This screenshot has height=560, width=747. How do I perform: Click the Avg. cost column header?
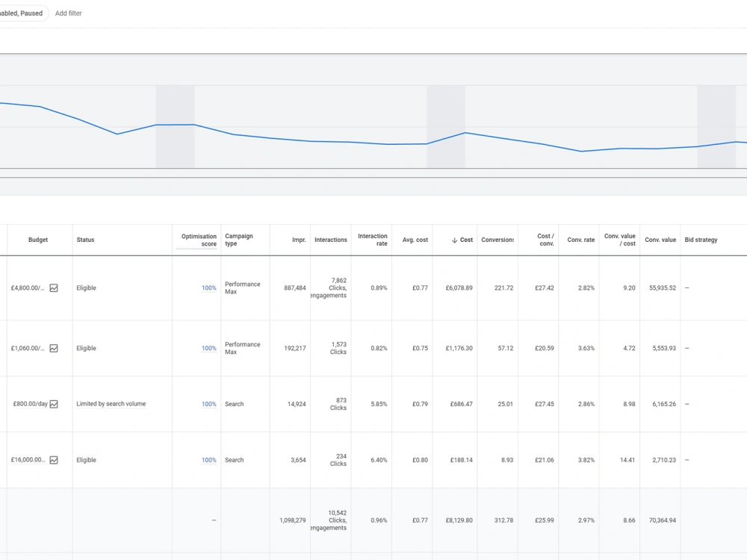coord(415,240)
